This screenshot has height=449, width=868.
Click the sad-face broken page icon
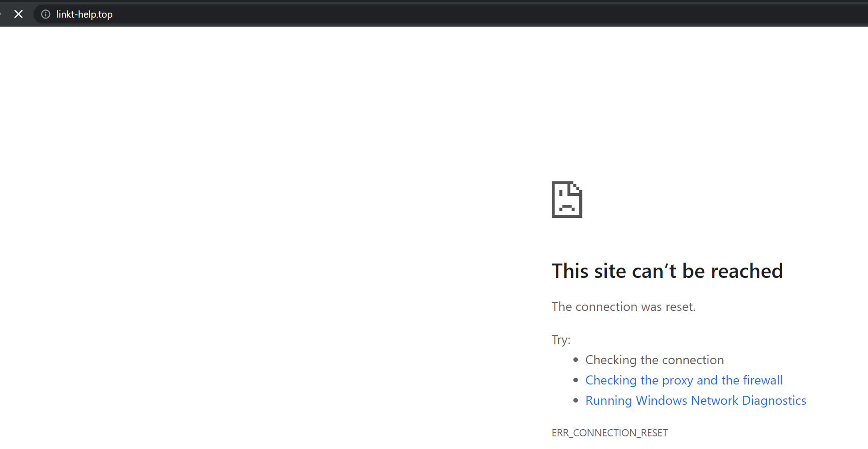click(x=567, y=199)
